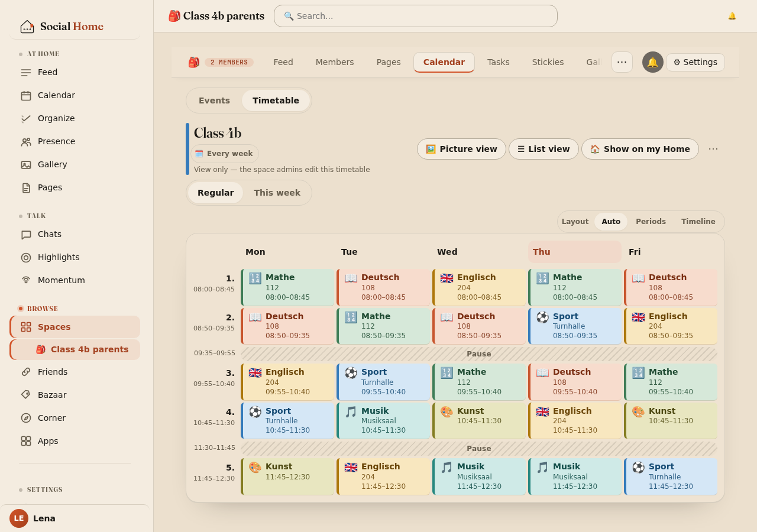The height and width of the screenshot is (532, 757).
Task: Open the Members tab
Action: coord(335,62)
